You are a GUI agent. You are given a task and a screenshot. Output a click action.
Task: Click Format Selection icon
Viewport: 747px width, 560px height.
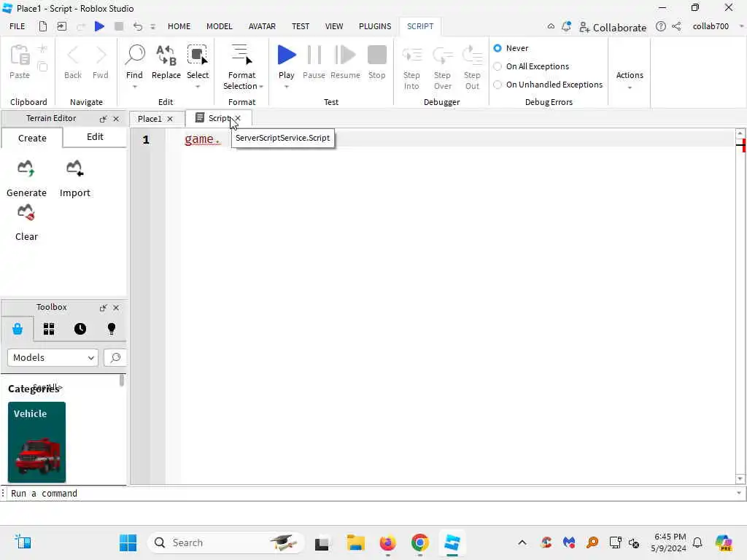pyautogui.click(x=242, y=55)
